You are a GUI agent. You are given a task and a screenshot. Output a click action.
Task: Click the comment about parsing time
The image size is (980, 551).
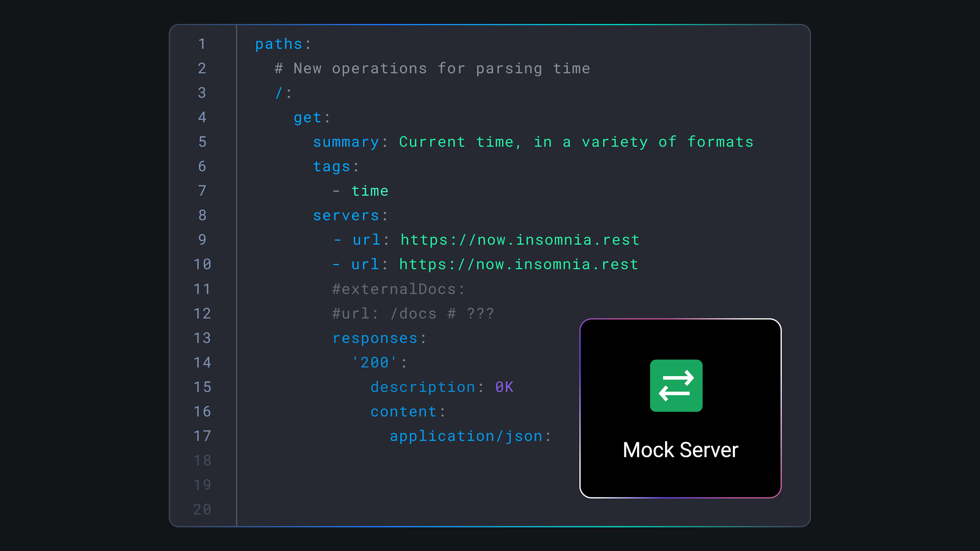[433, 68]
